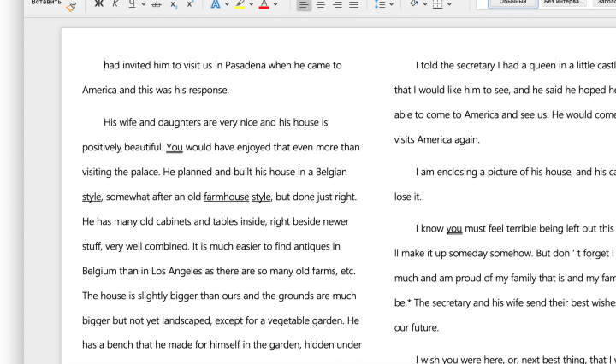
Task: Apply the red font color
Action: (x=264, y=4)
